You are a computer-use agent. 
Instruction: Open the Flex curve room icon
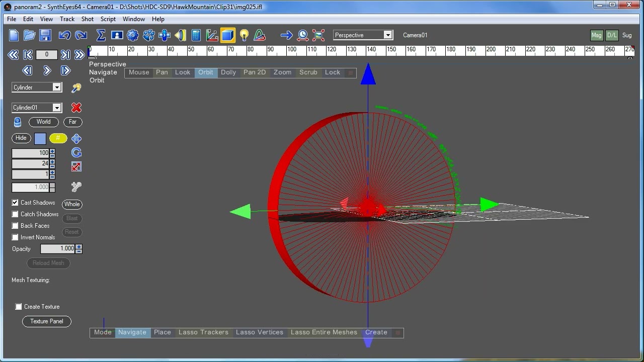[x=260, y=35]
